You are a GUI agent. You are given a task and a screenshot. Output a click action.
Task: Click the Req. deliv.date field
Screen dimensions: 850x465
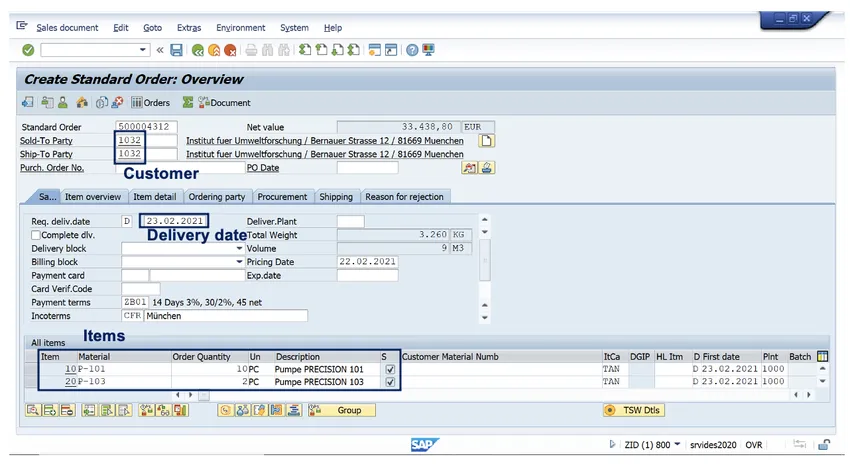coord(174,221)
